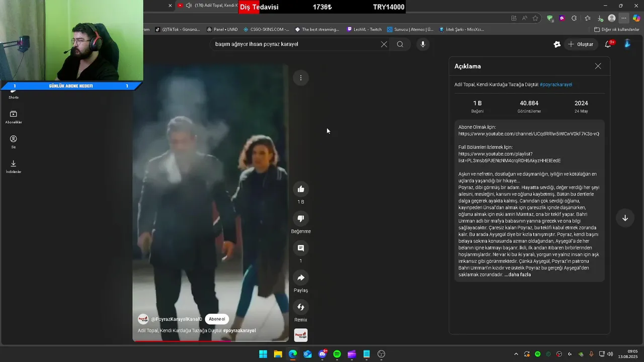Open the icon left of Oluştur
The height and width of the screenshot is (362, 644).
pos(557,44)
